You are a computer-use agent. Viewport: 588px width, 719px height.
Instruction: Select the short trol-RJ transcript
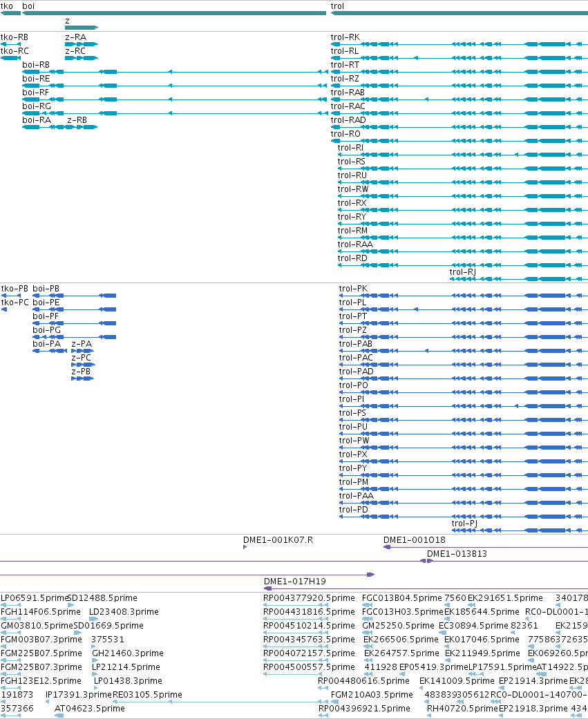click(463, 272)
